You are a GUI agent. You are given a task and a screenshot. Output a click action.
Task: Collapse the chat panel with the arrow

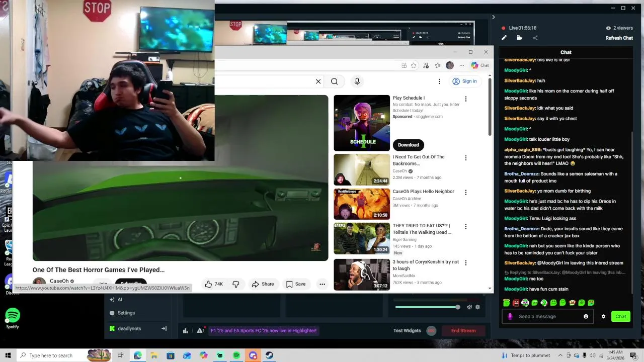(x=493, y=17)
